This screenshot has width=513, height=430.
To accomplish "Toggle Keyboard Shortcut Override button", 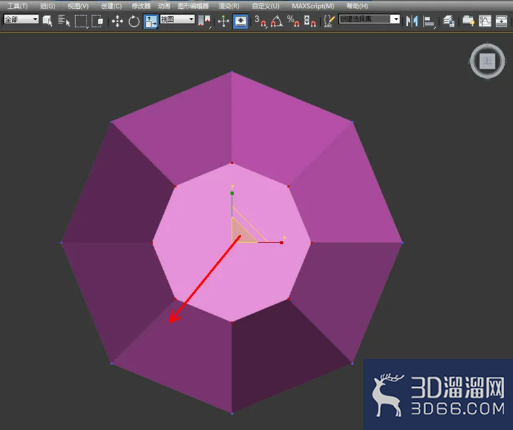I will 240,22.
